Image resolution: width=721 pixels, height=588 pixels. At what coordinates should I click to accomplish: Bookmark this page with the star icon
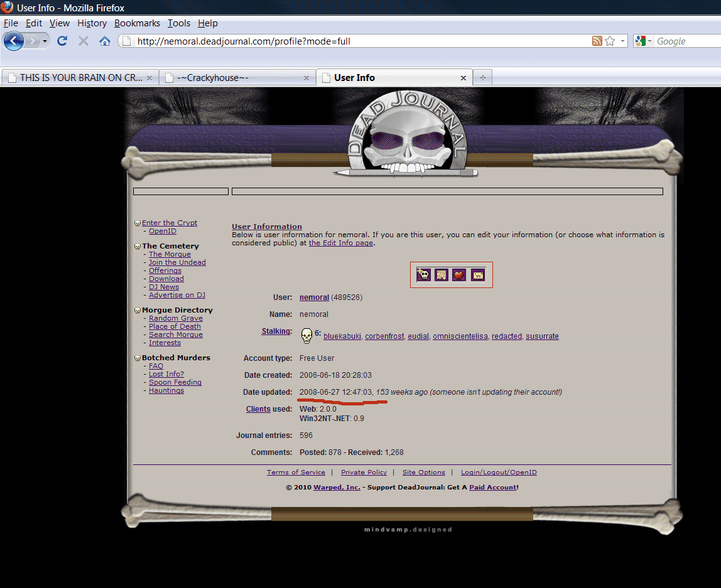point(610,41)
